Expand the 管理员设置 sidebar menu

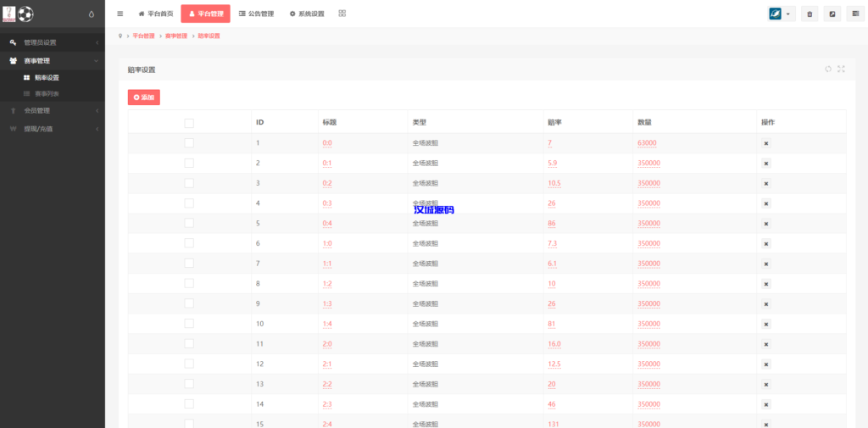(53, 42)
